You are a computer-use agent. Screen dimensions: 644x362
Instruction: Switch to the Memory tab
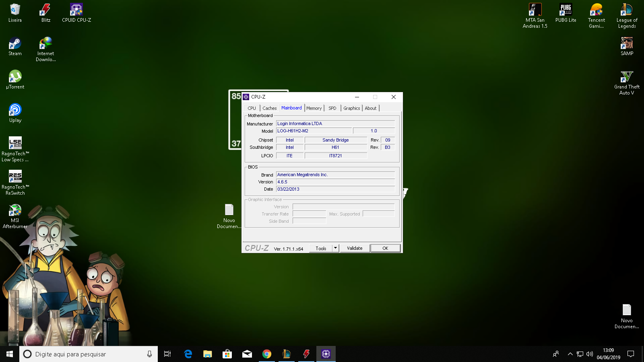coord(314,108)
